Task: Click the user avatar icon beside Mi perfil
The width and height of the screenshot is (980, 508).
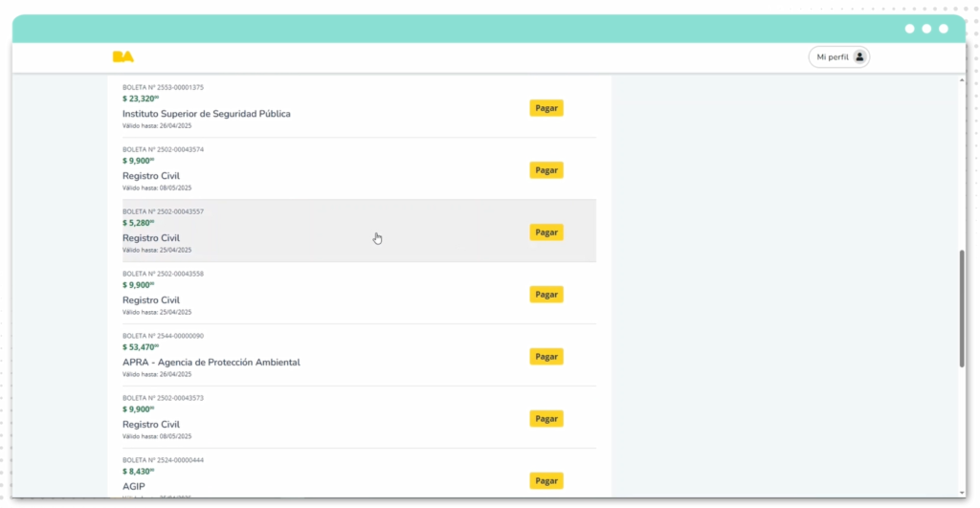Action: click(858, 57)
